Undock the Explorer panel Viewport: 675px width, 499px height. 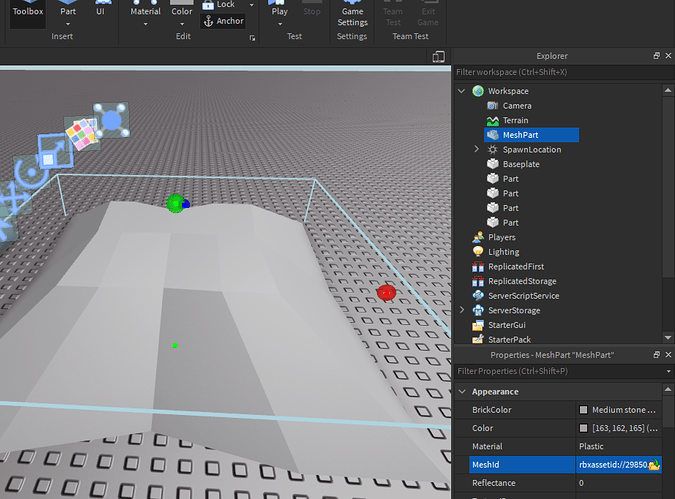click(x=656, y=56)
